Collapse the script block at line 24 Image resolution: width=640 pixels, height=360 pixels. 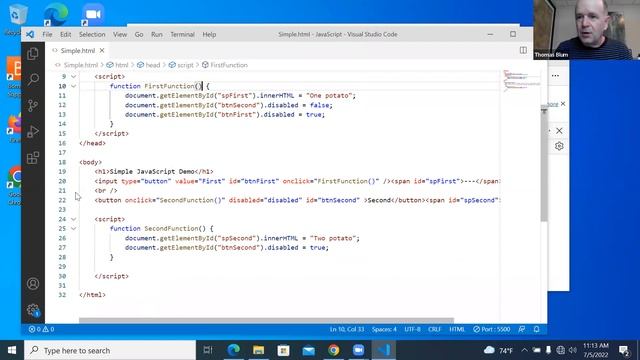point(73,219)
